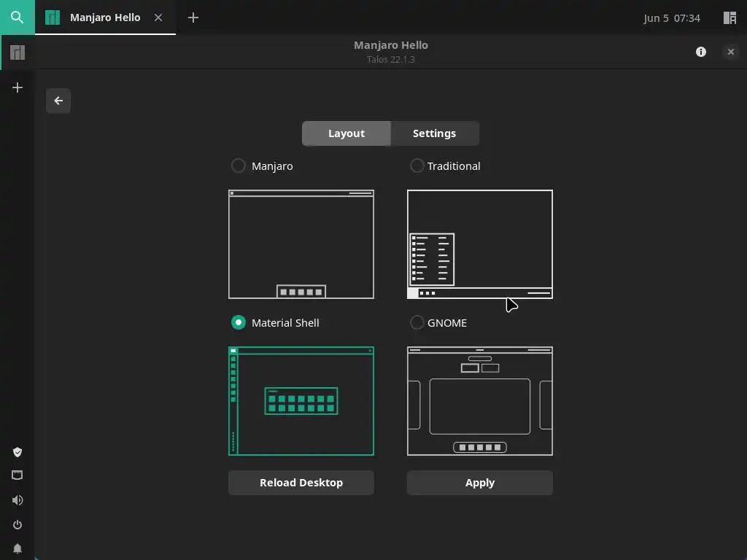Select the GNOME layout radio button

417,322
